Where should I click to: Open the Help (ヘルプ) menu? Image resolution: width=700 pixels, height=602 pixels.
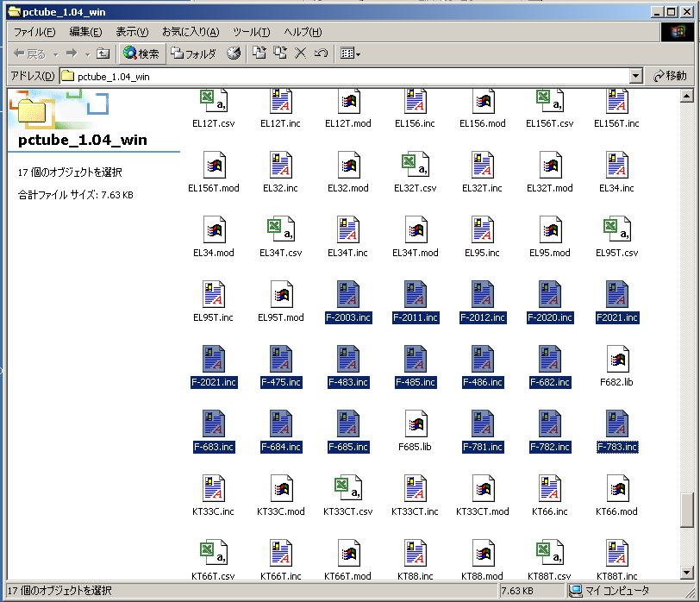click(x=303, y=32)
